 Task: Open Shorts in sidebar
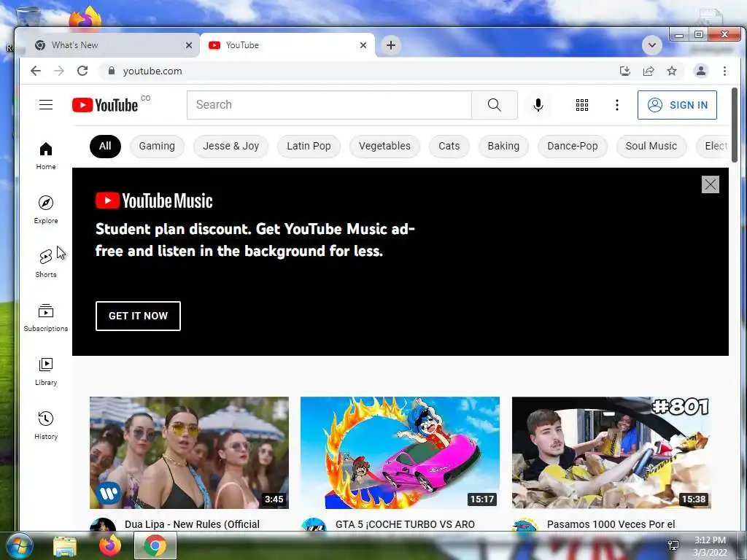[46, 264]
